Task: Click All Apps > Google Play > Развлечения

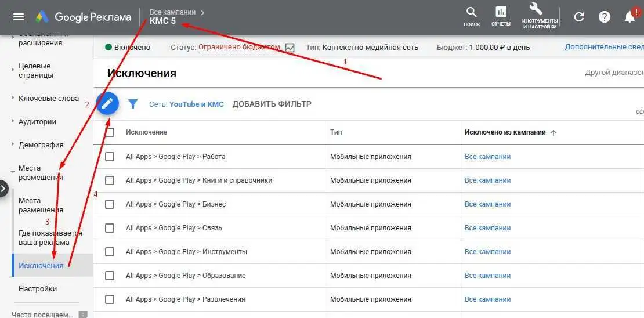Action: point(185,299)
